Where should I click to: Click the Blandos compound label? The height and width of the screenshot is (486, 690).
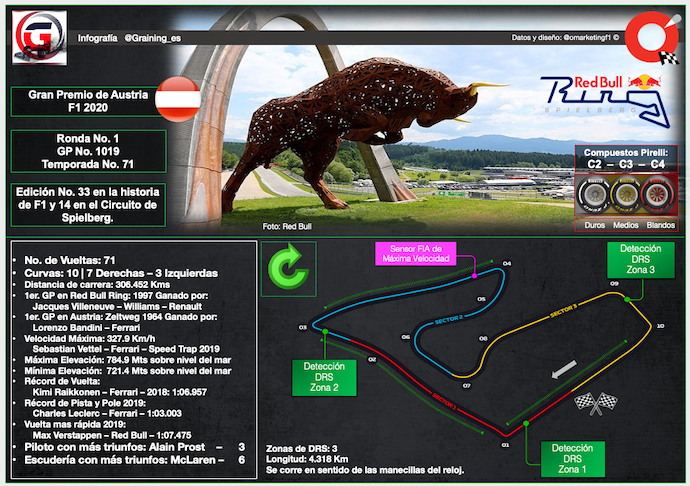pos(660,226)
